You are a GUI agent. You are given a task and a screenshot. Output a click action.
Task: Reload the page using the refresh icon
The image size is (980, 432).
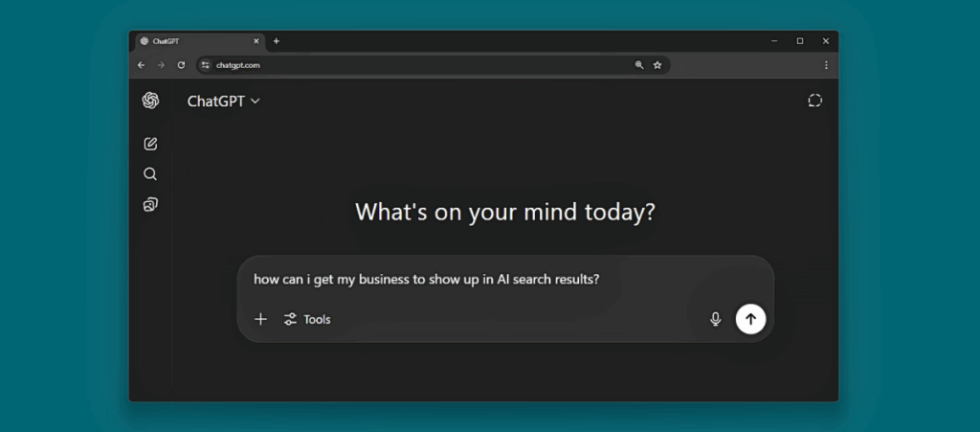pyautogui.click(x=181, y=65)
